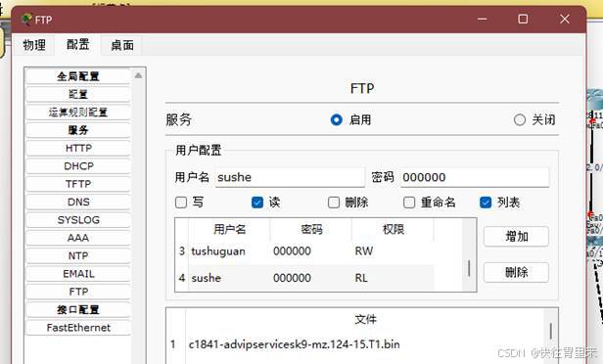
Task: Open 运算规则配置 in sidebar
Action: click(78, 113)
